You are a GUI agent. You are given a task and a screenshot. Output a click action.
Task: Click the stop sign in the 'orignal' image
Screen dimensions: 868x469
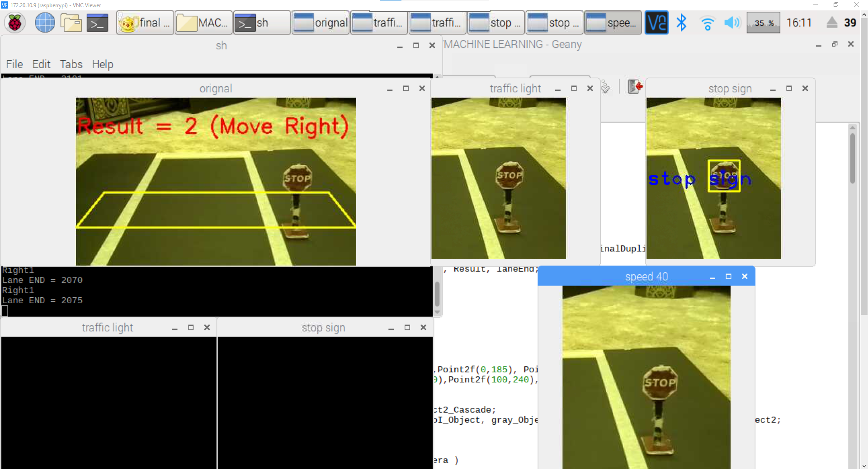[297, 178]
